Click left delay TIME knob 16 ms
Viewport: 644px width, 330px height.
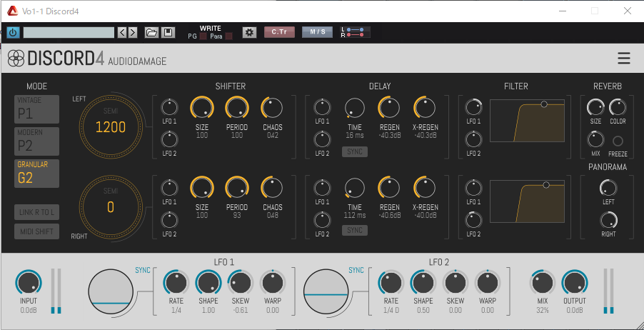coord(355,108)
